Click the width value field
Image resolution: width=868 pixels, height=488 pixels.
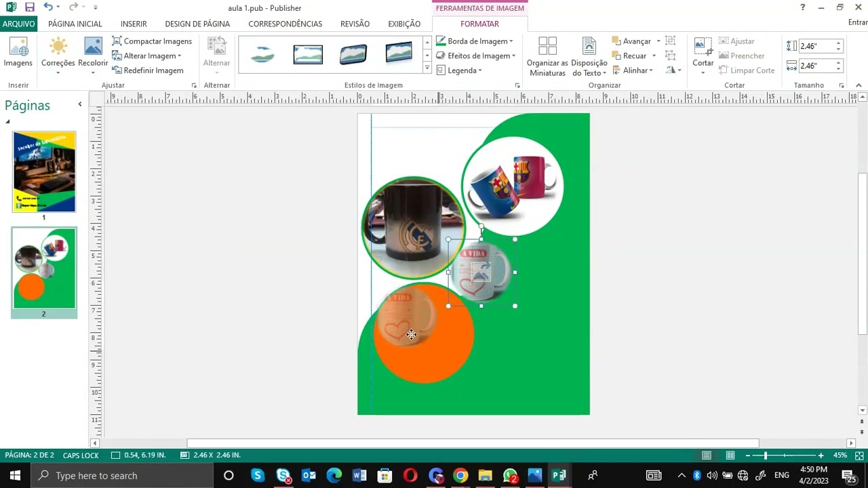coord(816,66)
